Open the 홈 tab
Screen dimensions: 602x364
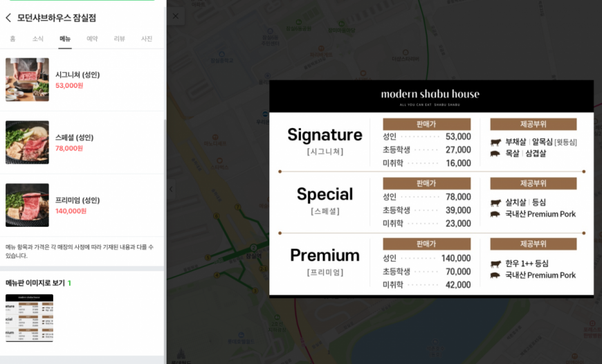12,38
